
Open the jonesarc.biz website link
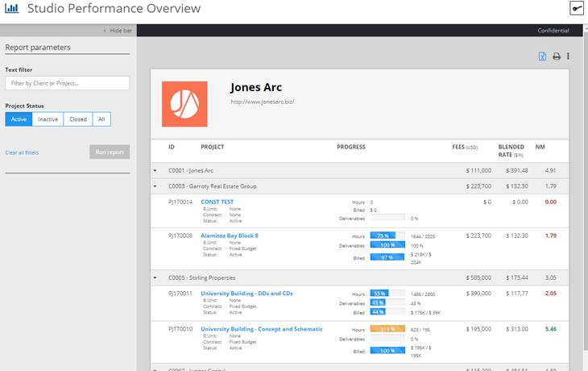[x=263, y=102]
